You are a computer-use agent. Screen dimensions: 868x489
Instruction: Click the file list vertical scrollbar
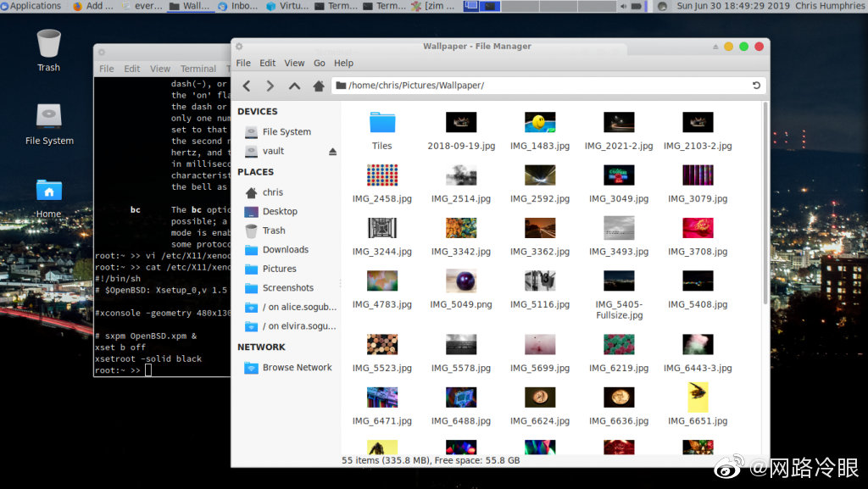[x=765, y=203]
